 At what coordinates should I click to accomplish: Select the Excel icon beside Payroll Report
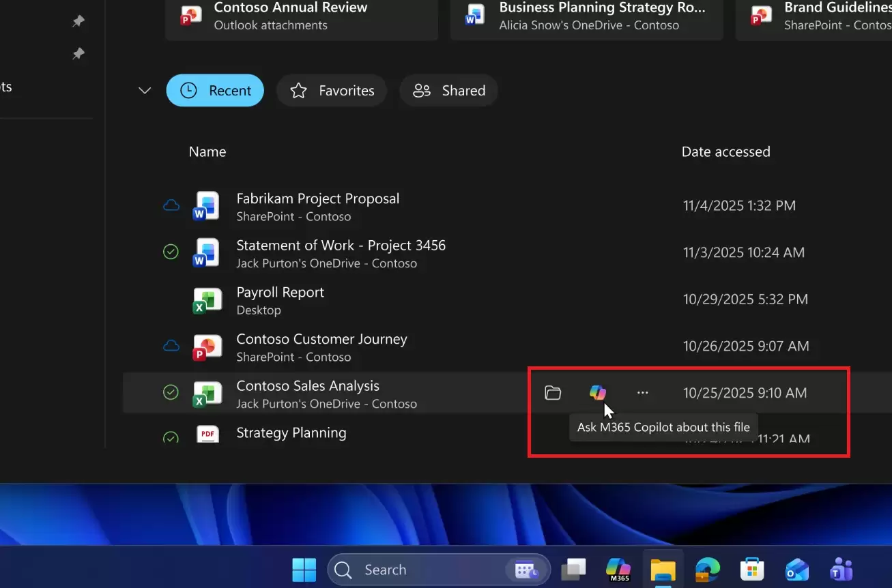(x=207, y=299)
